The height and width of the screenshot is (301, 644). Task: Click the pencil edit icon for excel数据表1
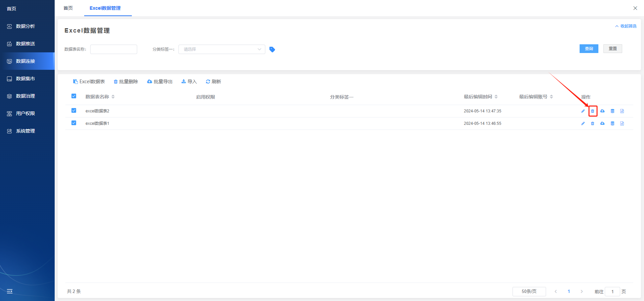click(x=583, y=123)
